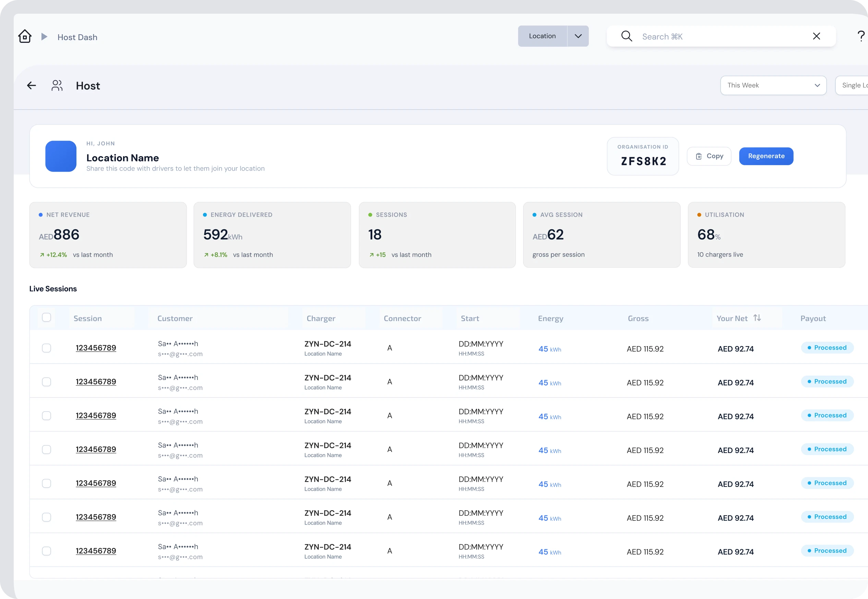Check the sixth session row checkbox
868x599 pixels.
pyautogui.click(x=47, y=517)
